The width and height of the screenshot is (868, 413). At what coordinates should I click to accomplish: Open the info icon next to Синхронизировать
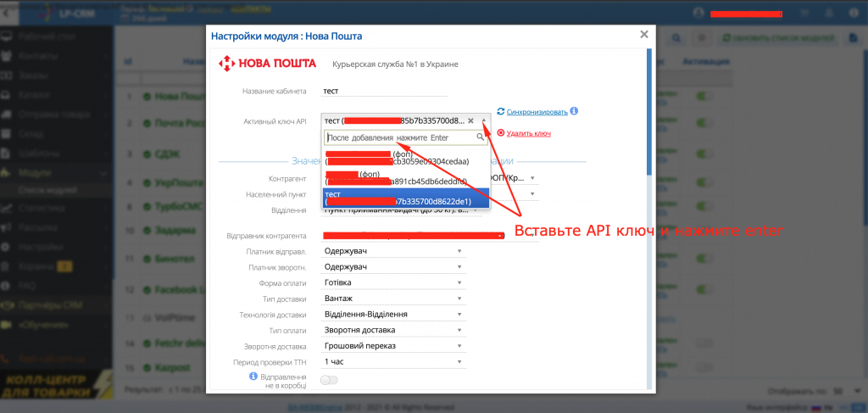point(574,111)
